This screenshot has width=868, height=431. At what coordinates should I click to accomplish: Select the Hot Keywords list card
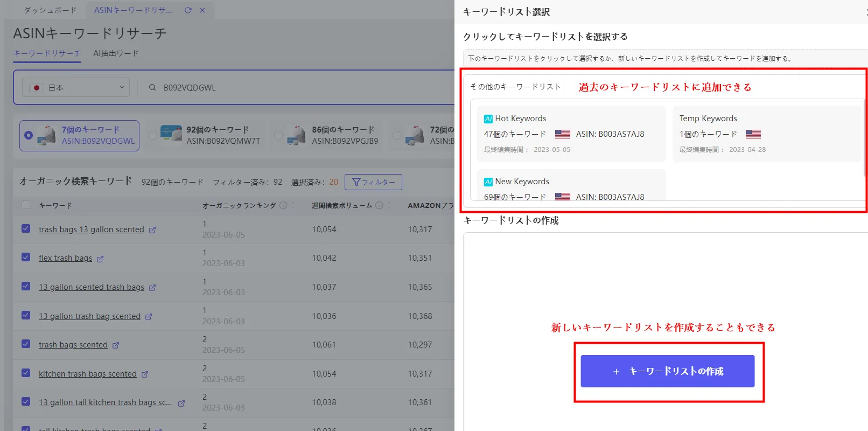(x=571, y=134)
